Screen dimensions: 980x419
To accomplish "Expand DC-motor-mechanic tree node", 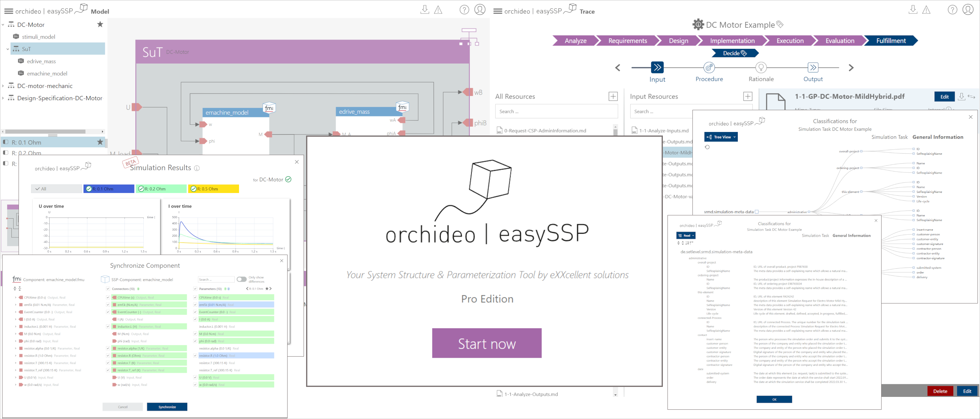I will (x=3, y=86).
